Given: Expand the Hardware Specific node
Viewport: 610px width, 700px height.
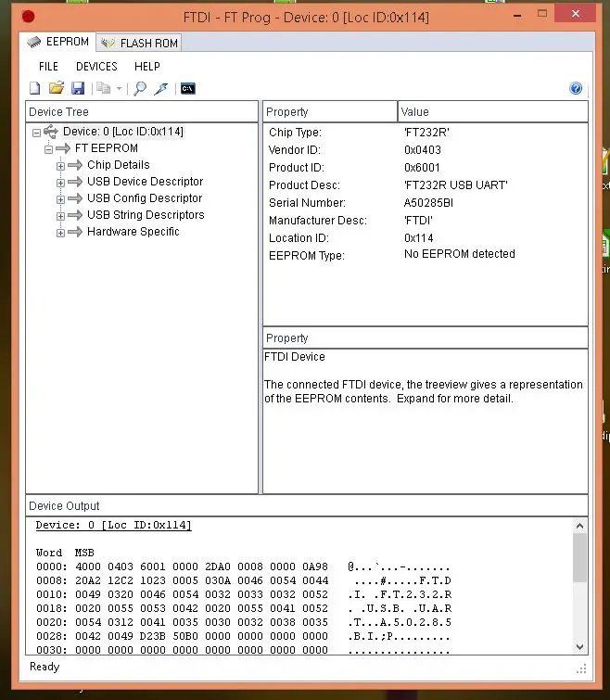Looking at the screenshot, I should tap(60, 233).
